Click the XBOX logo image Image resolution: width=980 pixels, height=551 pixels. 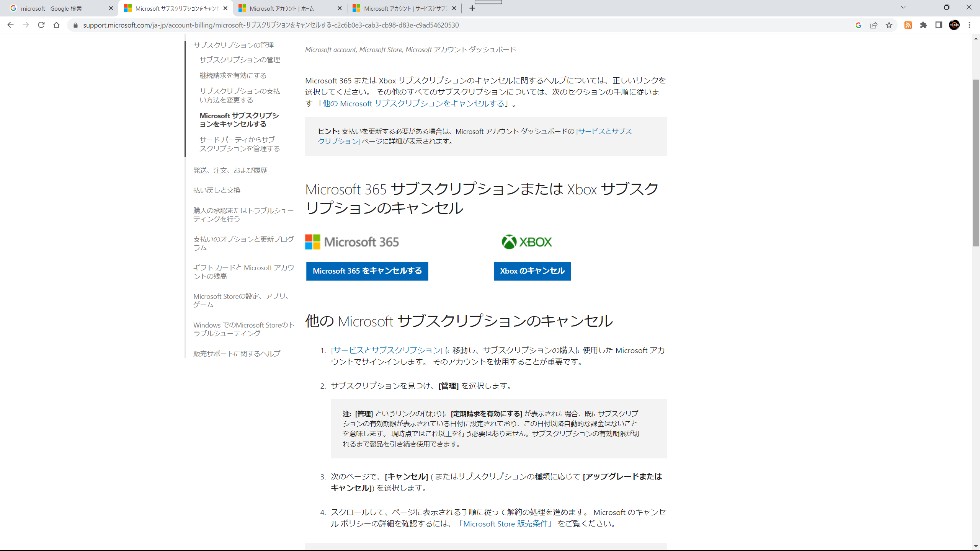tap(527, 242)
